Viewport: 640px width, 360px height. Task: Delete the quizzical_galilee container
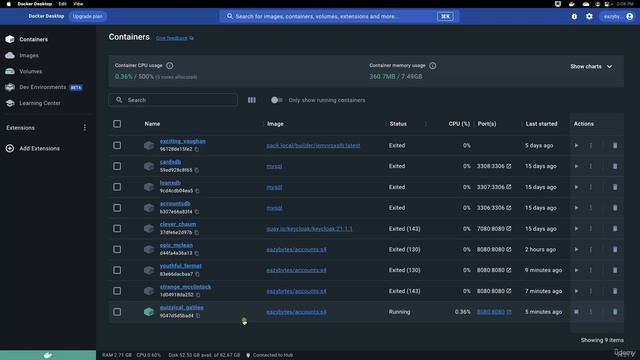tap(615, 312)
